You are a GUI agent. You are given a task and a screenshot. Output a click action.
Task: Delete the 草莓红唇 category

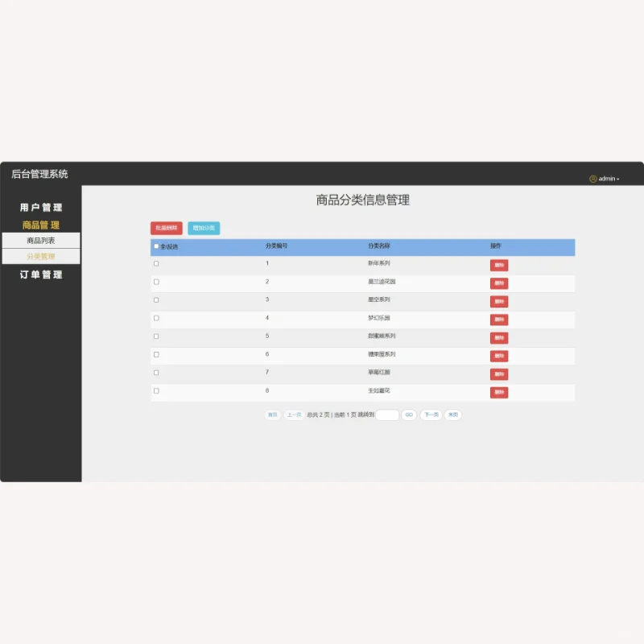[x=499, y=374]
